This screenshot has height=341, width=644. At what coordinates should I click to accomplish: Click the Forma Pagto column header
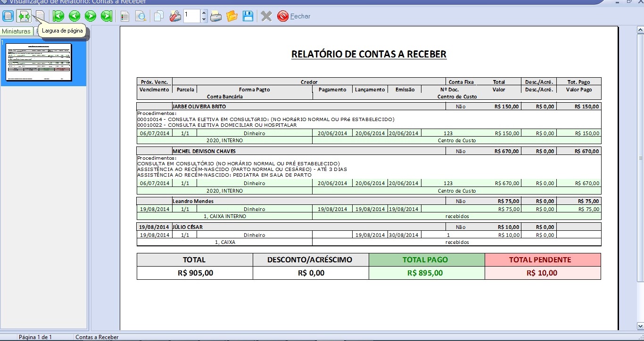coord(255,89)
